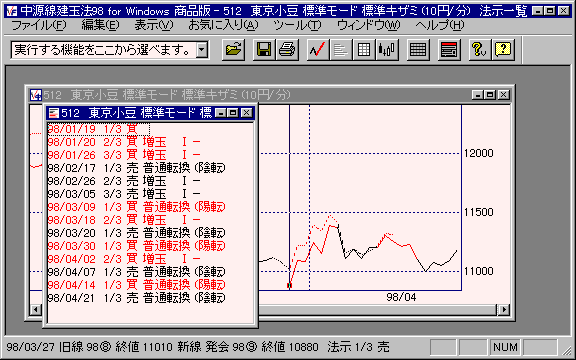Select the 98/04/21 売 普通転換 entry

pyautogui.click(x=137, y=298)
